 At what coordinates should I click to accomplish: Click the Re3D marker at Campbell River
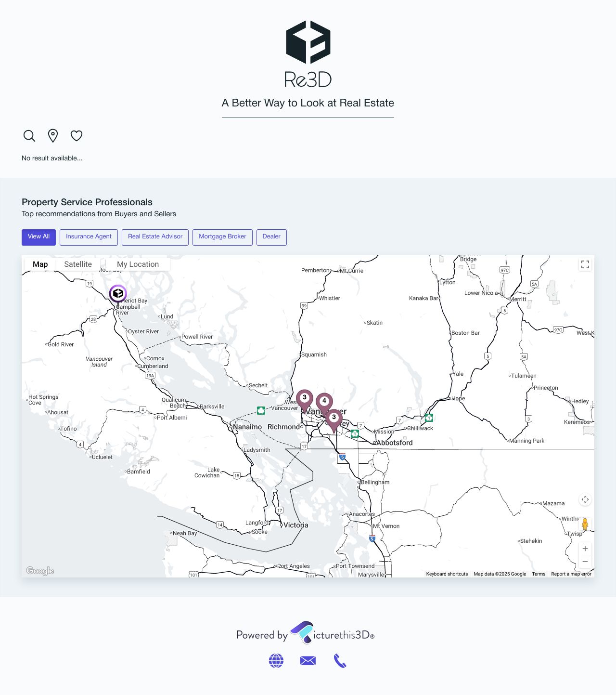118,294
